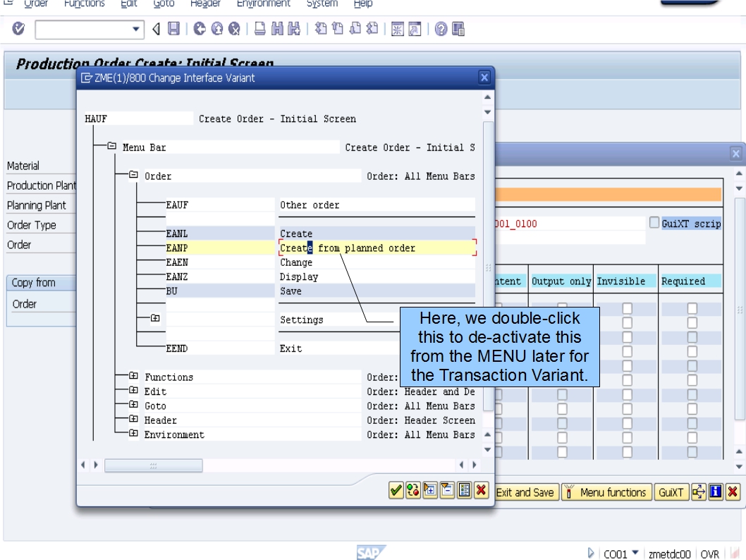Click the legend list icon in dialog footer
Screen dimensions: 746x560
pos(465,490)
